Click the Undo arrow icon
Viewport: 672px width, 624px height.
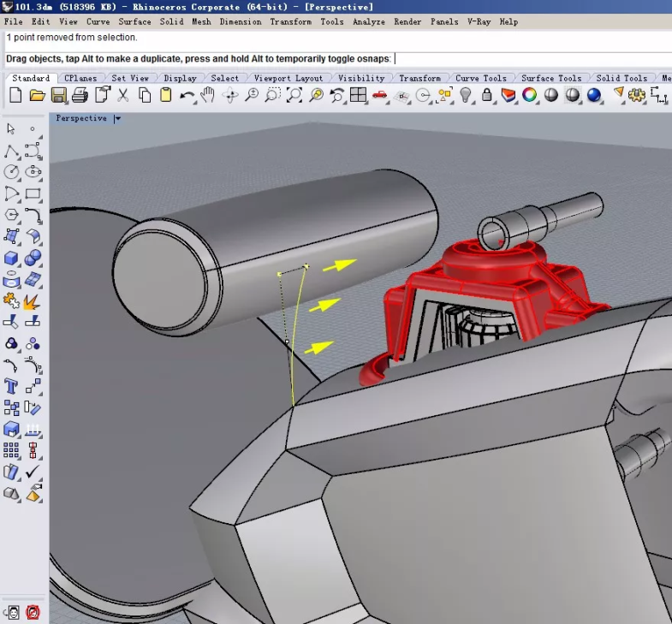tap(187, 95)
